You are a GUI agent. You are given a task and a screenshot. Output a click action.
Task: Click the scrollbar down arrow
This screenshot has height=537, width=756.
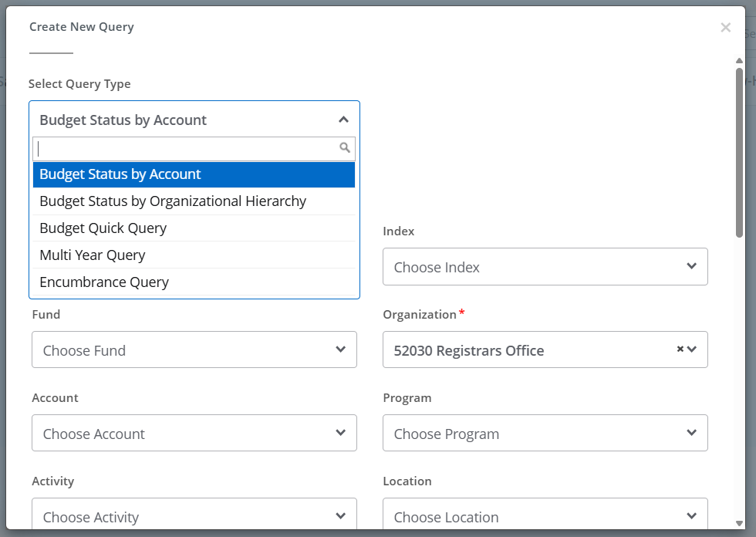click(739, 524)
